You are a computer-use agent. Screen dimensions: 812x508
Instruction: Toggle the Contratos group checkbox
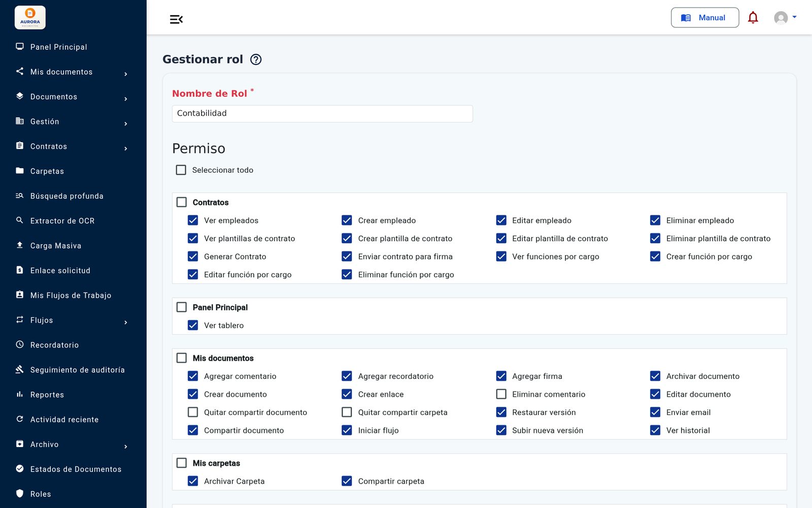coord(182,202)
